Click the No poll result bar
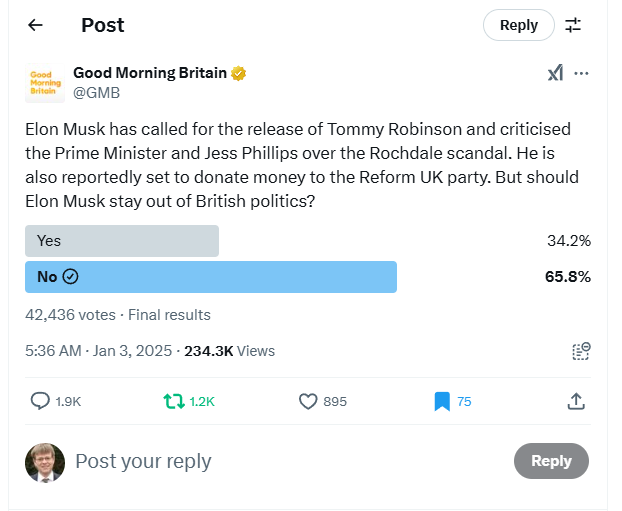Image resolution: width=622 pixels, height=511 pixels. tap(210, 277)
